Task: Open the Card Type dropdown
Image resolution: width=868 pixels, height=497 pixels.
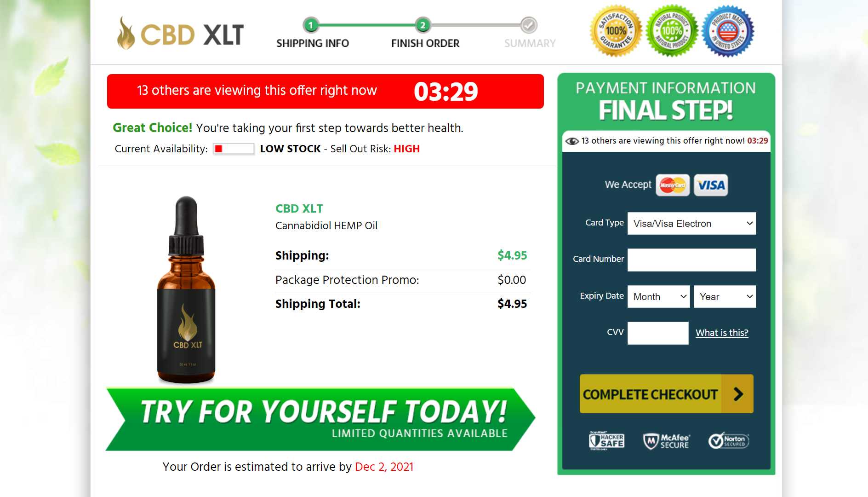Action: click(x=691, y=224)
